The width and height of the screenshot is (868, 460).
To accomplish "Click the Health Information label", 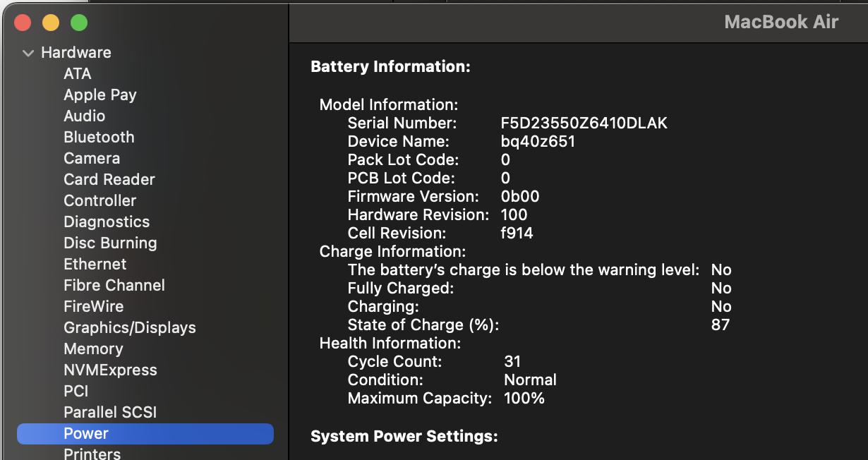I will point(390,343).
